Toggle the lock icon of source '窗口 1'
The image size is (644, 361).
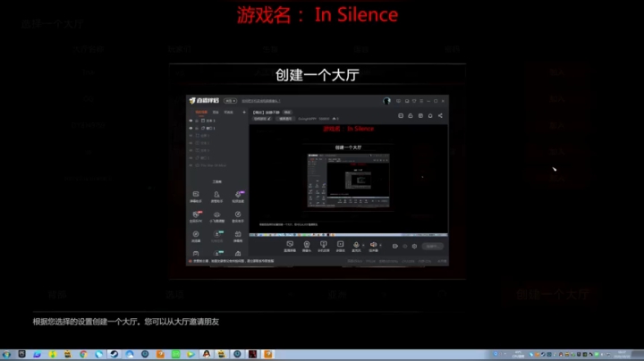[197, 129]
